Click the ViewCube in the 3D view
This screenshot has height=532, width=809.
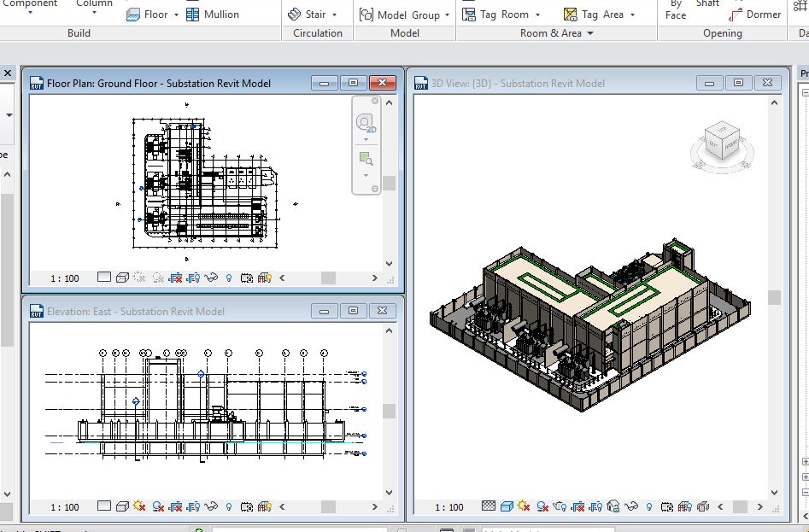tap(722, 142)
